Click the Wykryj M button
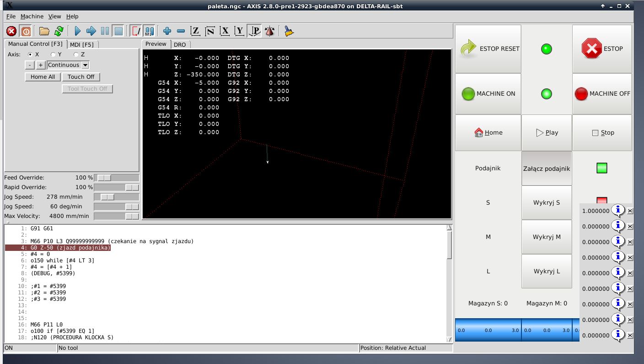644x364 pixels. point(547,237)
